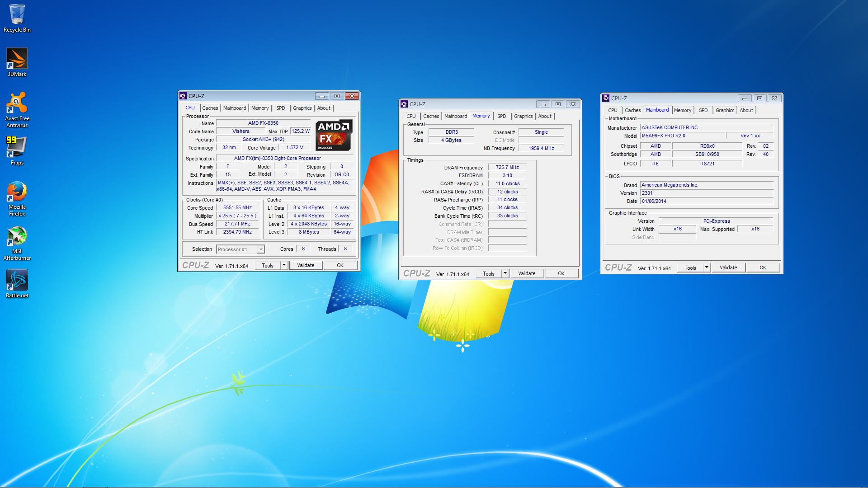
Task: Click Max TDP value 125.2 W
Action: 301,131
